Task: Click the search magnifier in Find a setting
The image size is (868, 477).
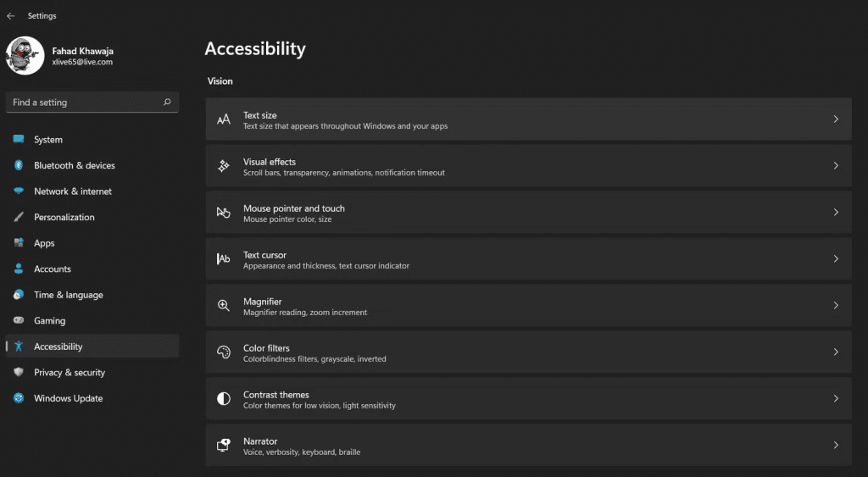Action: pyautogui.click(x=167, y=103)
